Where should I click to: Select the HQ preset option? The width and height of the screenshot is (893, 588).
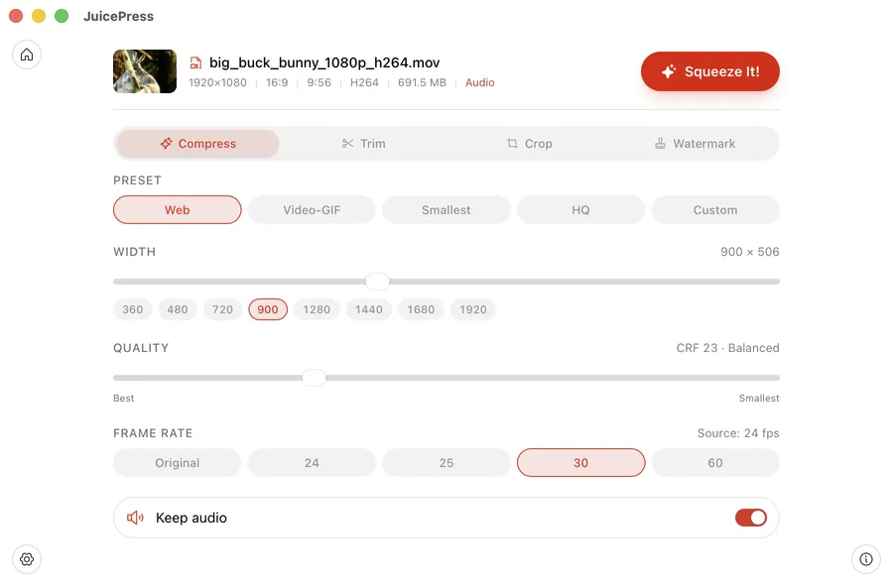[580, 210]
